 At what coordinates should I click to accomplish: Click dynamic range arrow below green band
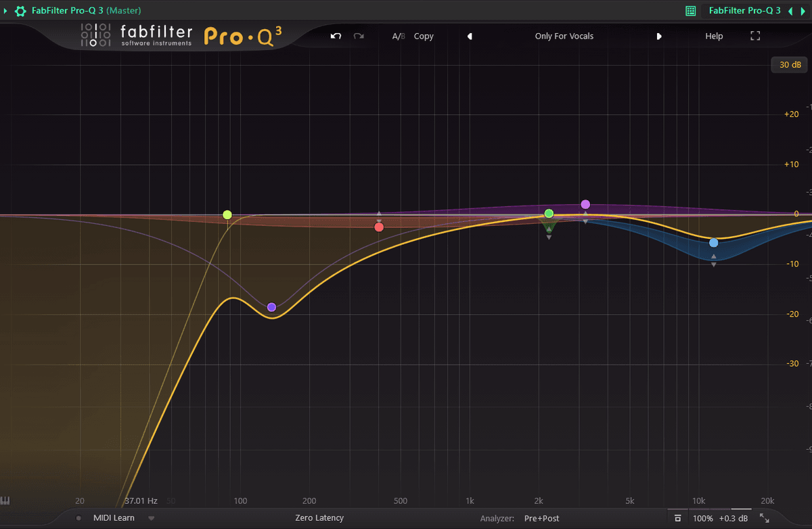(549, 237)
